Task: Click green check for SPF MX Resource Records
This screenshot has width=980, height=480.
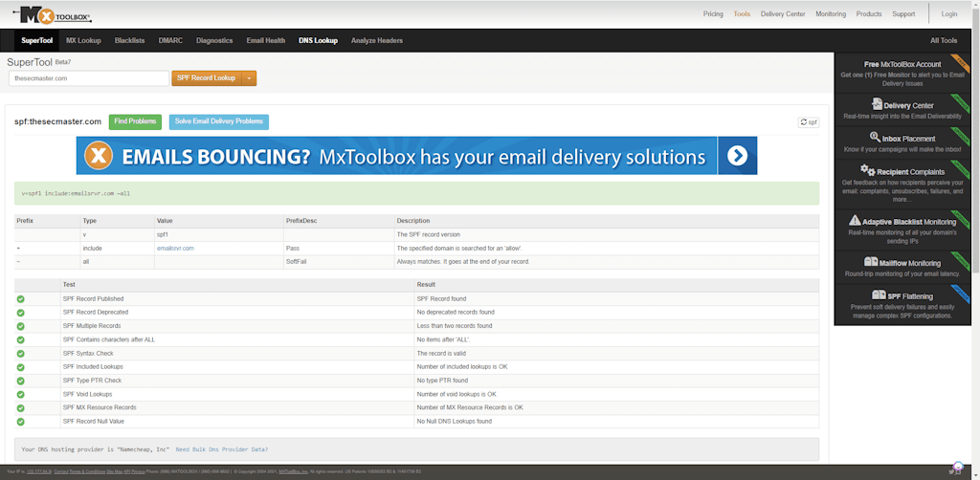Action: pyautogui.click(x=21, y=407)
